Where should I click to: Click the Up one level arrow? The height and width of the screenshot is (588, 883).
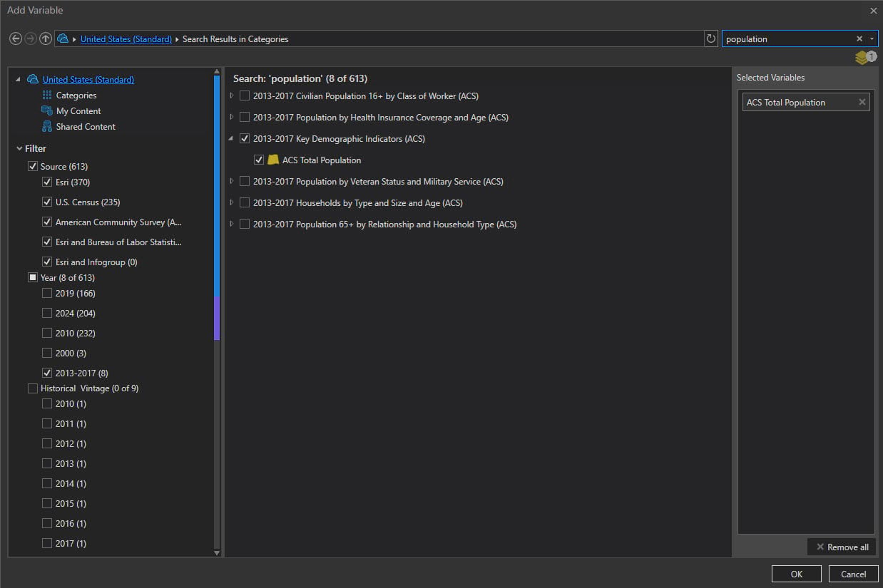(46, 38)
